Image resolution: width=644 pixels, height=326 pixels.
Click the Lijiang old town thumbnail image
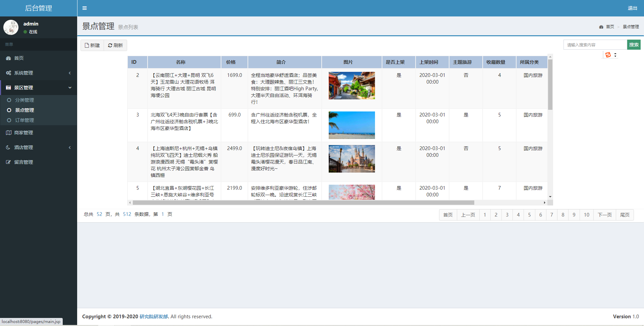click(x=352, y=86)
